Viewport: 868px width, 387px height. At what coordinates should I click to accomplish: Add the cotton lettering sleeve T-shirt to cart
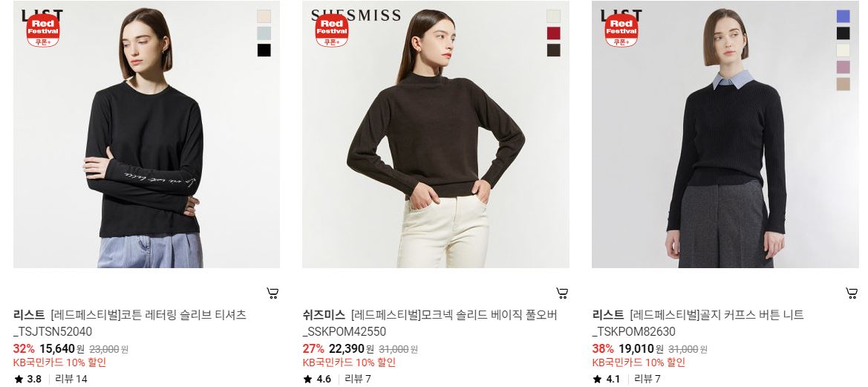coord(273,293)
